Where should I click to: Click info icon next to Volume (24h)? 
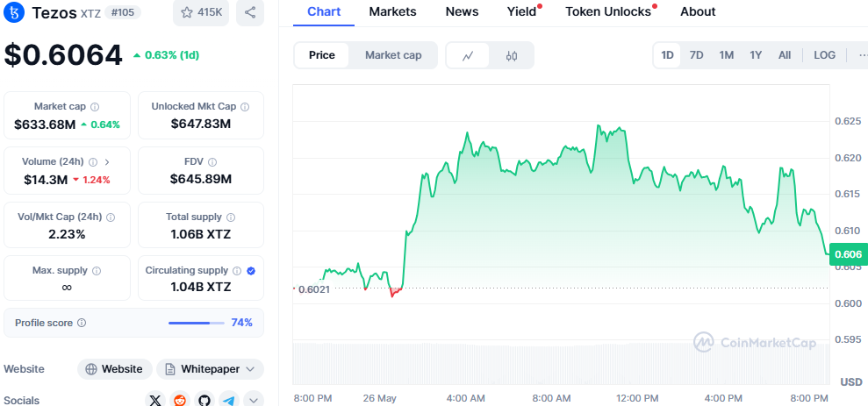[x=93, y=162]
